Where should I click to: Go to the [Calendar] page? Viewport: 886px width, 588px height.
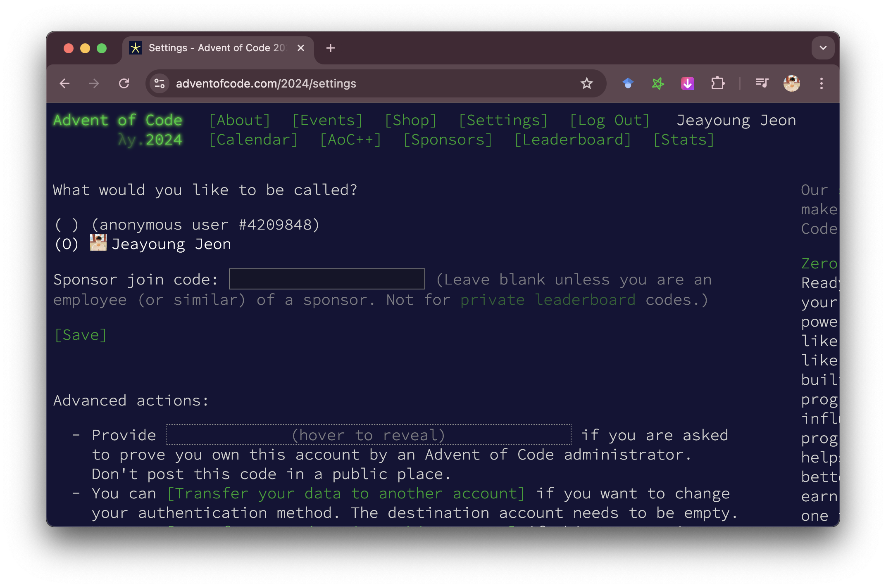tap(253, 140)
